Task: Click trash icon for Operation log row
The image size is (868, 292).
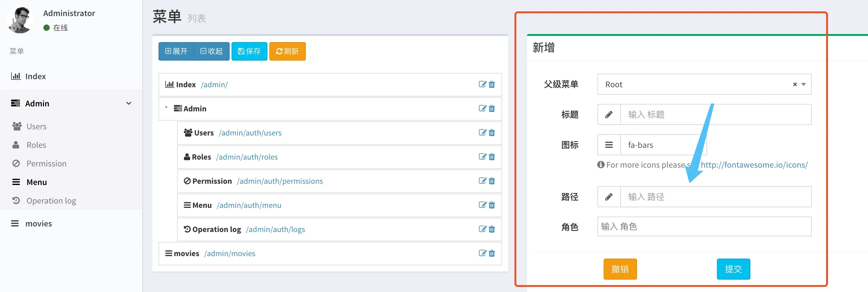Action: [x=492, y=229]
